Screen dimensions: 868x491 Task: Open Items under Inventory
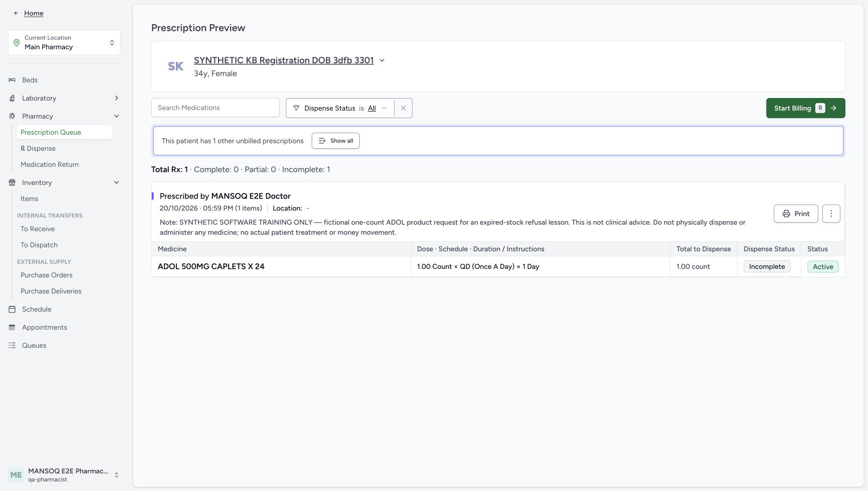click(x=29, y=199)
